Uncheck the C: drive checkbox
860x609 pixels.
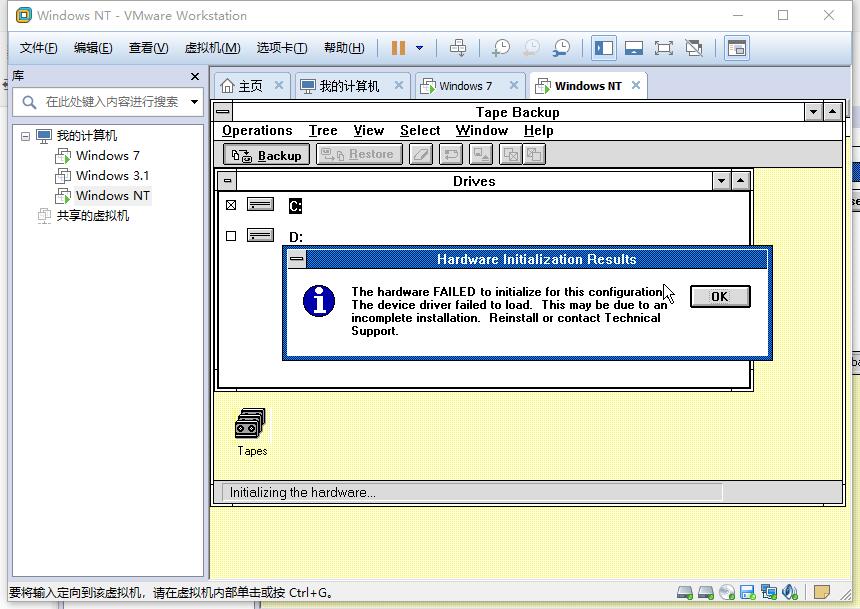pyautogui.click(x=231, y=205)
